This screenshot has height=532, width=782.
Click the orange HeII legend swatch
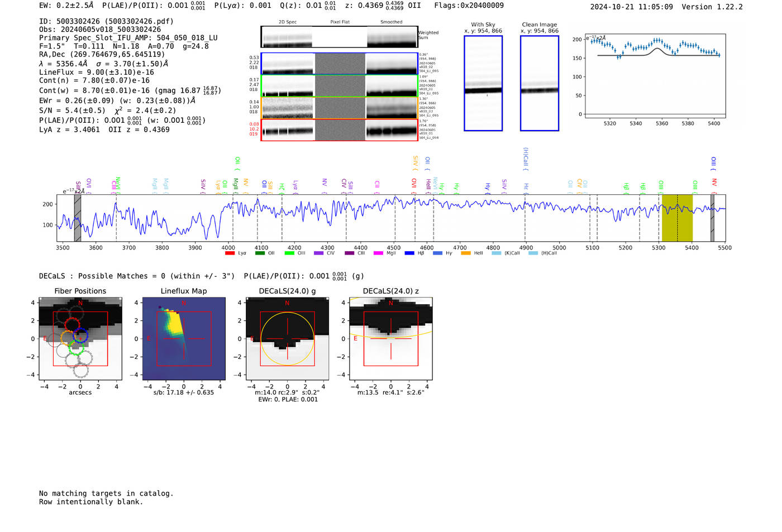466,253
